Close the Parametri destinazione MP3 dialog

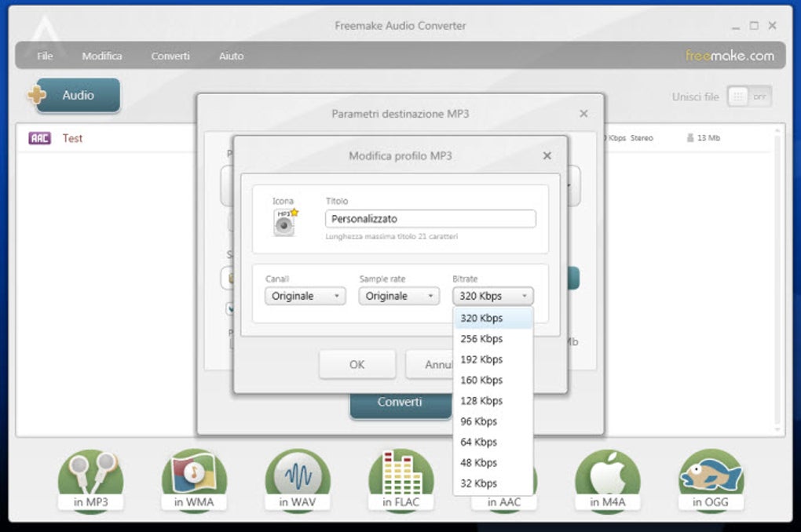click(x=584, y=113)
